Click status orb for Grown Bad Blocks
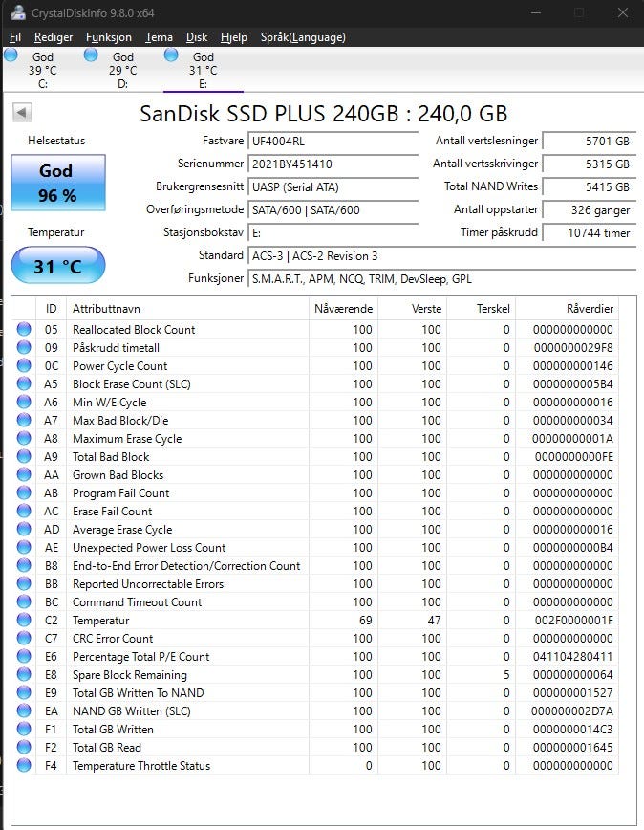Image resolution: width=644 pixels, height=830 pixels. point(24,475)
